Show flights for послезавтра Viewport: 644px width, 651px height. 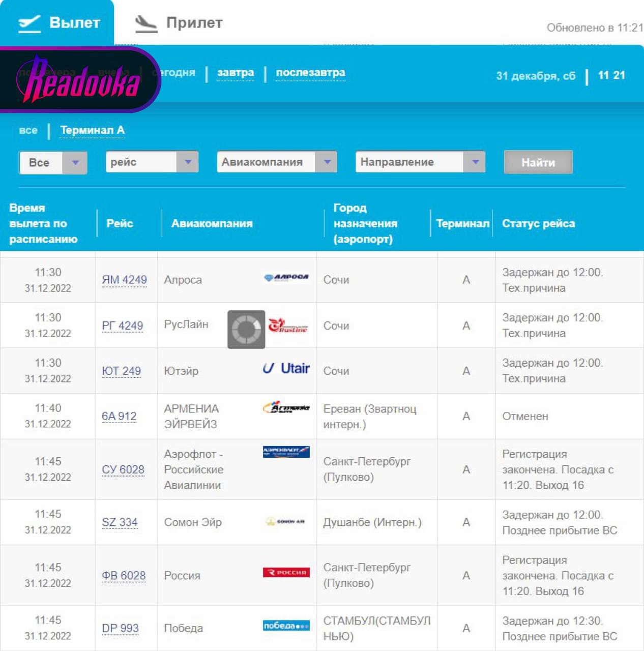(x=310, y=73)
